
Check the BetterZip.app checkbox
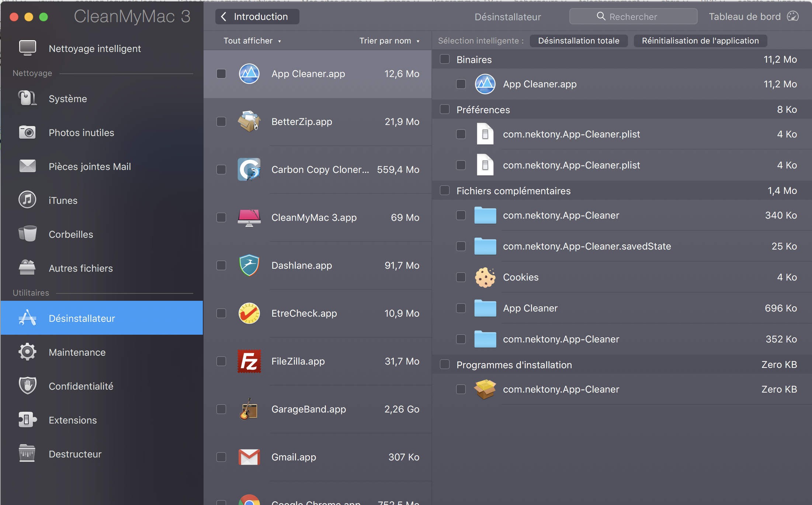[221, 122]
